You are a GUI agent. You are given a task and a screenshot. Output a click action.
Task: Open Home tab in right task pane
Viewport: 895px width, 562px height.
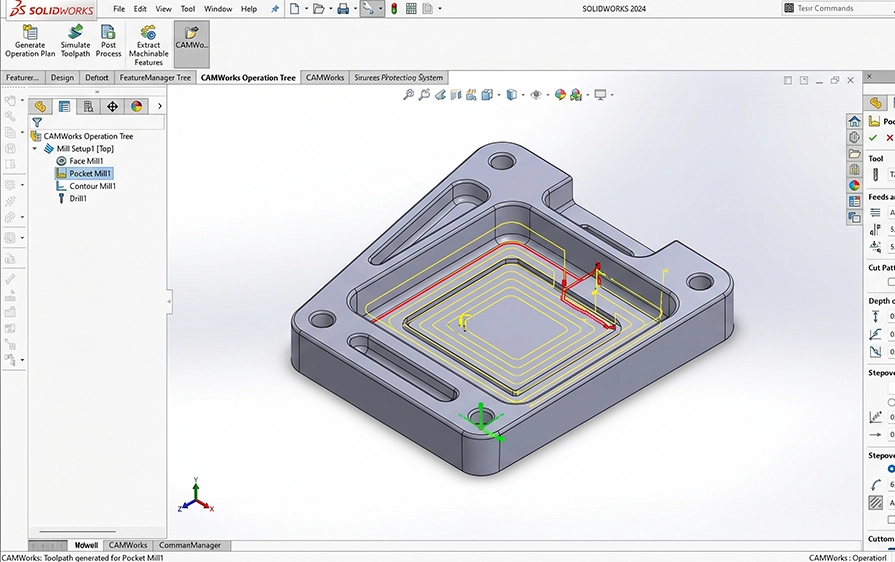[x=854, y=121]
